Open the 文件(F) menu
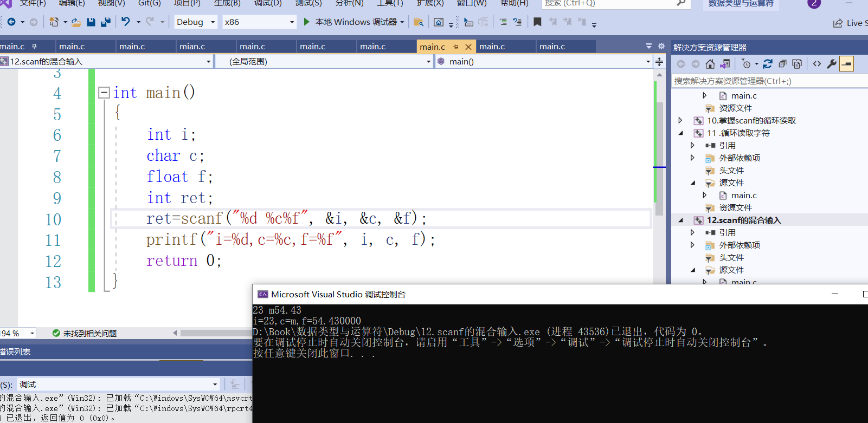The width and height of the screenshot is (868, 423). [33, 3]
